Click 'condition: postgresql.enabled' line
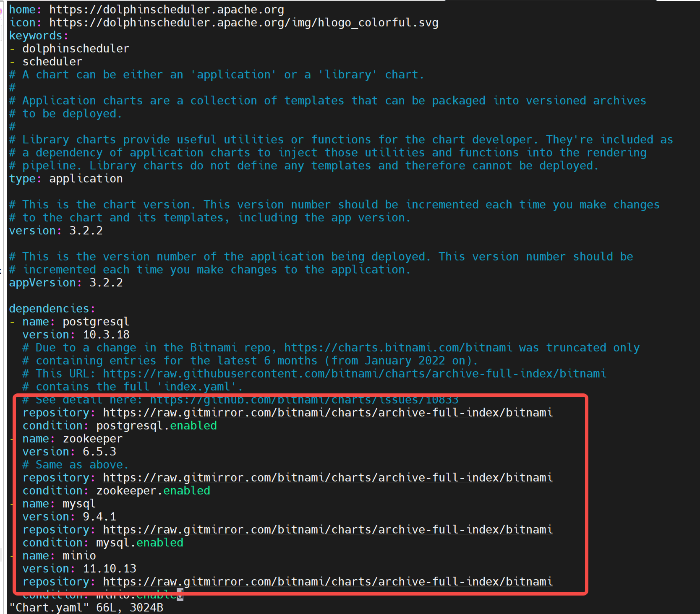The image size is (700, 614). [x=120, y=426]
